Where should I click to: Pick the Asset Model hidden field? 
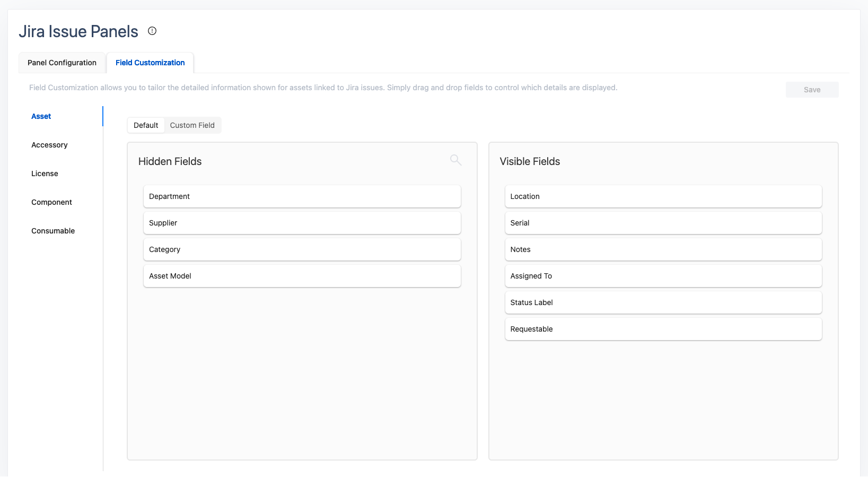(302, 276)
